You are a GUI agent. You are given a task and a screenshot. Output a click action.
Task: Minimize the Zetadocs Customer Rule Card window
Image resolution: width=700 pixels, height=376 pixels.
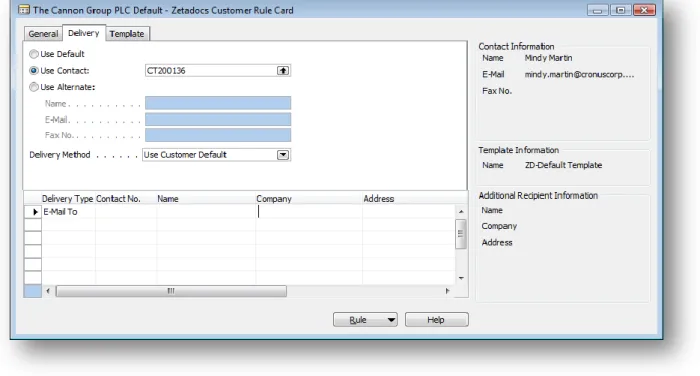pos(597,10)
